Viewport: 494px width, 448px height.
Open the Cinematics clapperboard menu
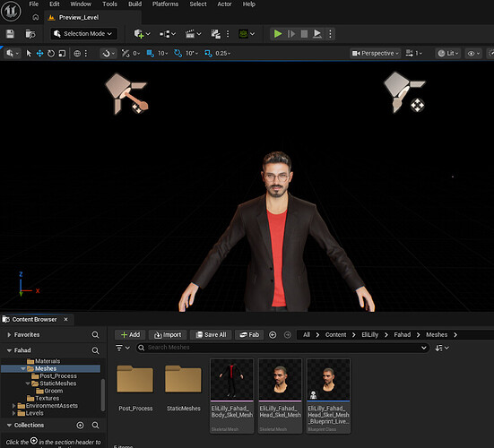pos(193,34)
